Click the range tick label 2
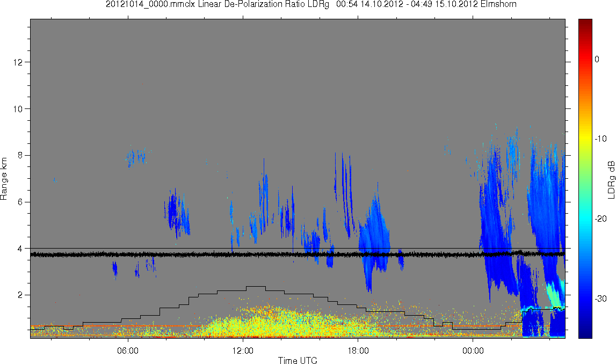Screen dimensions: 616x364 click(20, 295)
